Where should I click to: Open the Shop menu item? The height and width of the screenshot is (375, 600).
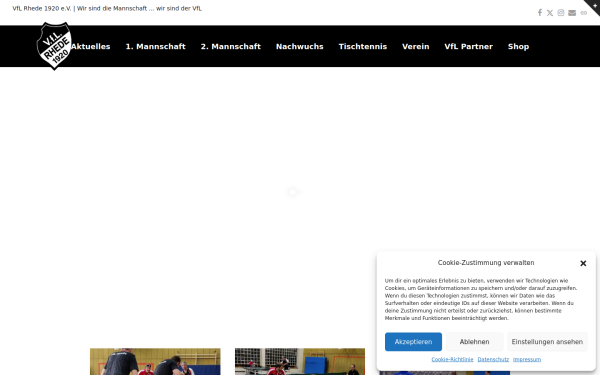point(518,46)
